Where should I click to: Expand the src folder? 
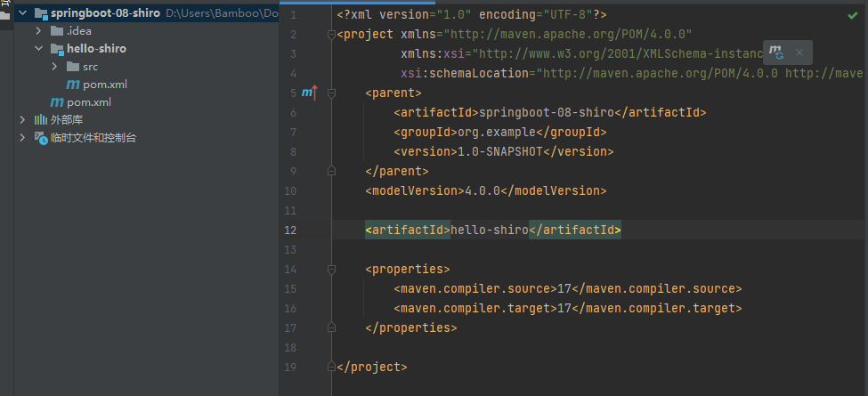(x=55, y=67)
